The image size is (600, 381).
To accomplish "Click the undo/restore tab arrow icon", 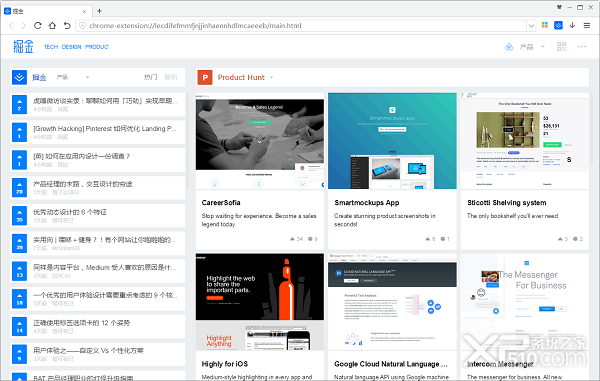I will pyautogui.click(x=67, y=26).
